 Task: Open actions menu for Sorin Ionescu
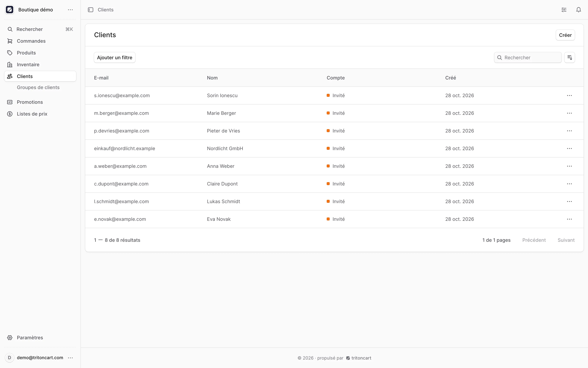click(x=569, y=95)
